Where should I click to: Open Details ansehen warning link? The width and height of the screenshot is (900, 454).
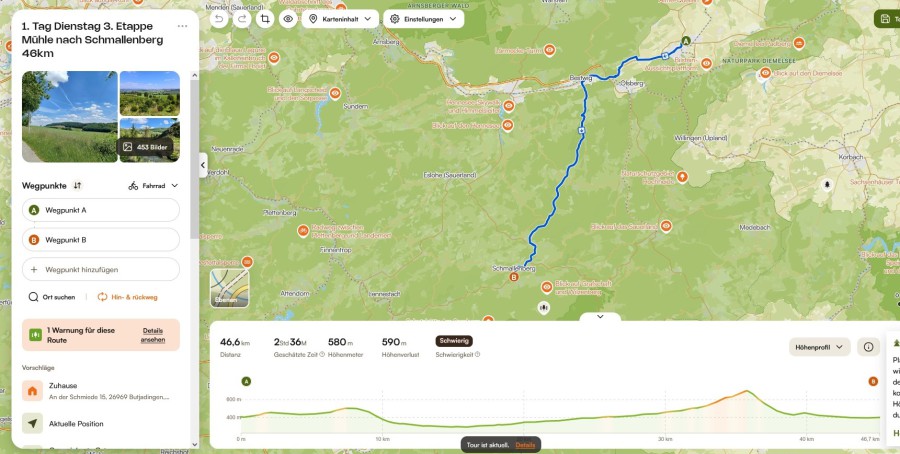click(x=153, y=335)
